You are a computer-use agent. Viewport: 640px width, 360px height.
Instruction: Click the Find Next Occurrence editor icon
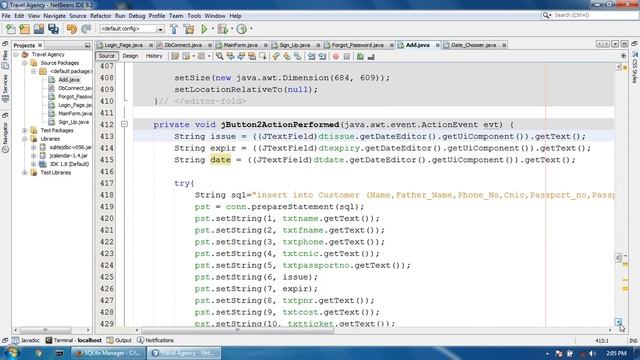[241, 56]
